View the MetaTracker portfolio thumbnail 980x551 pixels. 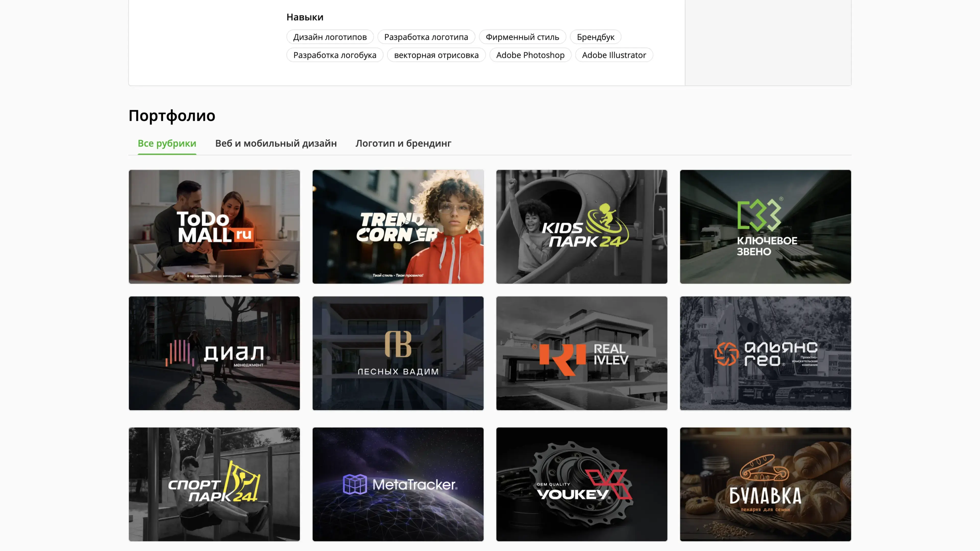coord(398,484)
